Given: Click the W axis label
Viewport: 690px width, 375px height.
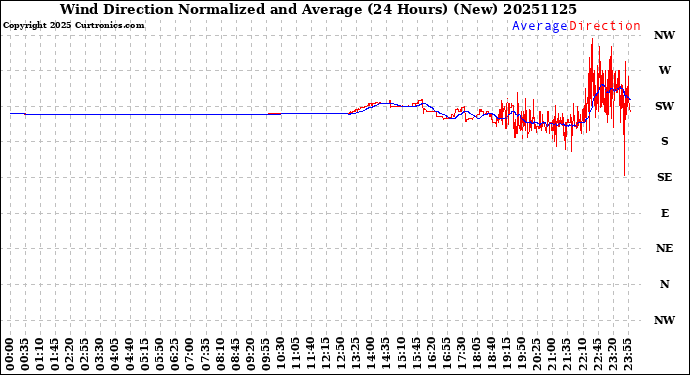Looking at the screenshot, I should coord(664,70).
